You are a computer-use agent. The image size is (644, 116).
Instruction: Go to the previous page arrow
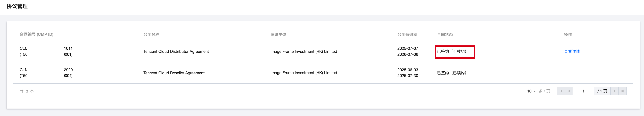tap(569, 91)
